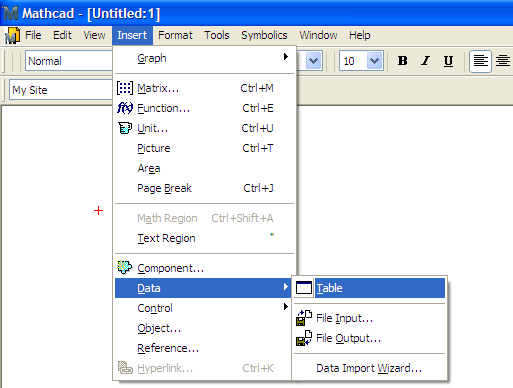
Task: Click the Matrix grid icon
Action: point(125,88)
